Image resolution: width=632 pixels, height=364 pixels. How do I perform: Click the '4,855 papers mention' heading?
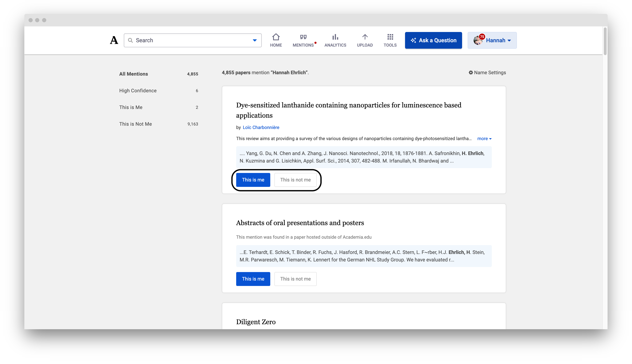pyautogui.click(x=265, y=72)
